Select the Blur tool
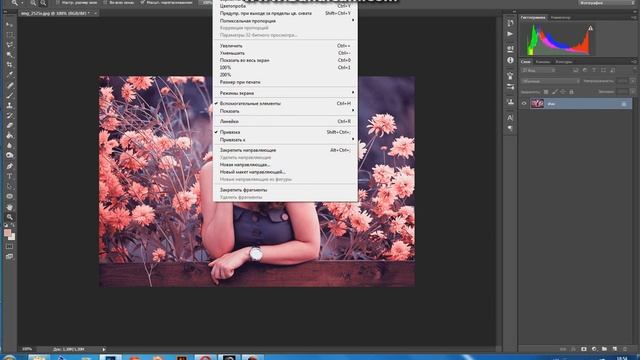 click(9, 145)
